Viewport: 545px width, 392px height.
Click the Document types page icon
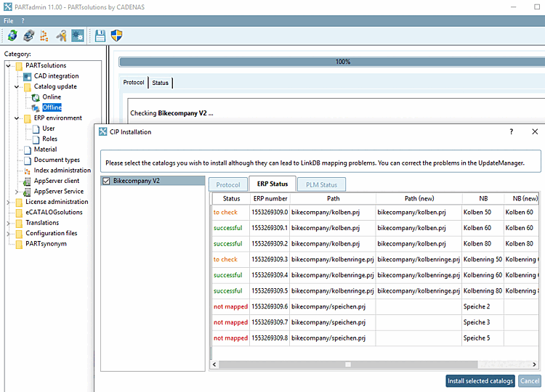[28, 160]
